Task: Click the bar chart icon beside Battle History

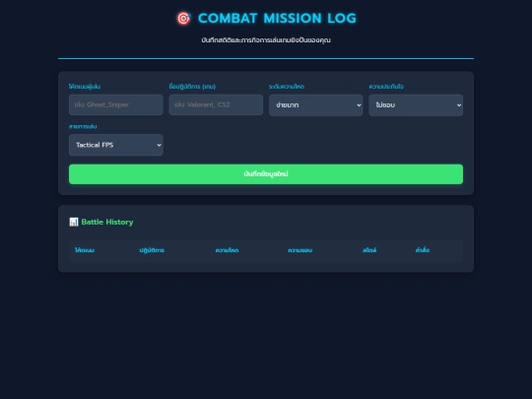Action: (x=74, y=222)
